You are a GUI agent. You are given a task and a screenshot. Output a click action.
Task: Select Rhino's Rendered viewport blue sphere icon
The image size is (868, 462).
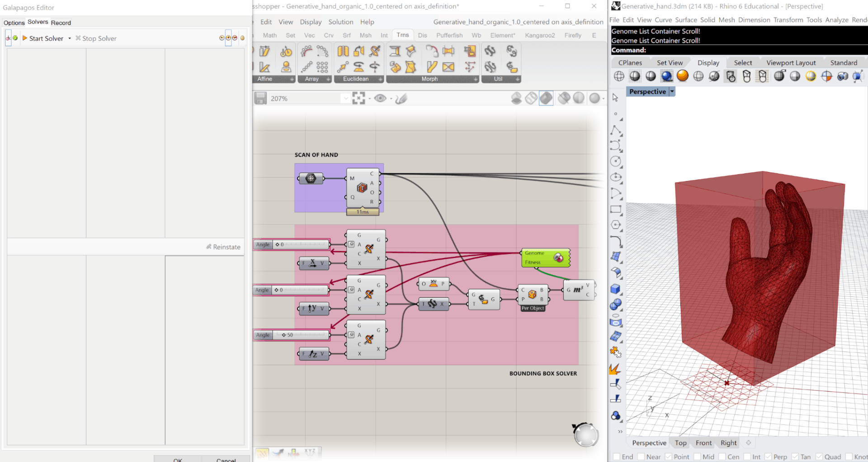[667, 76]
